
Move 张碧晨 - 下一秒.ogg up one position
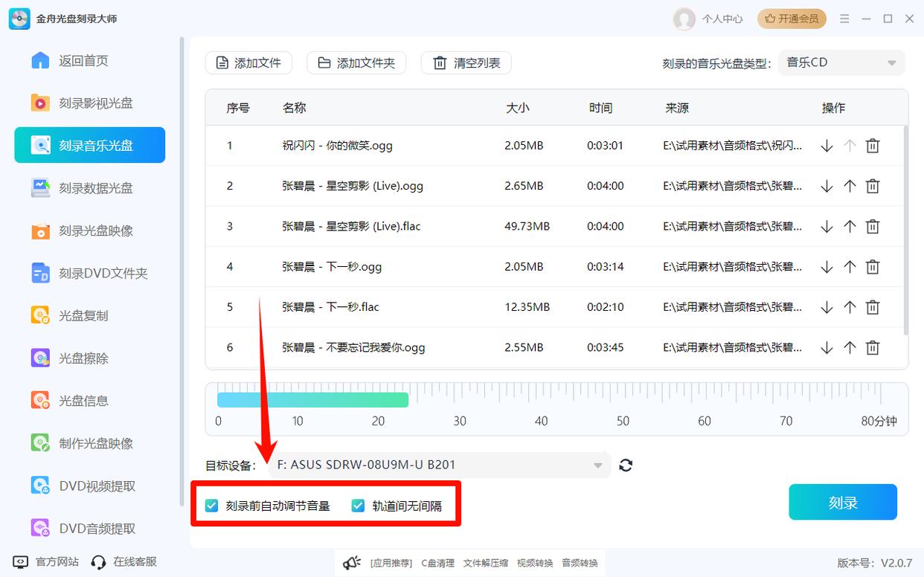[x=849, y=265]
